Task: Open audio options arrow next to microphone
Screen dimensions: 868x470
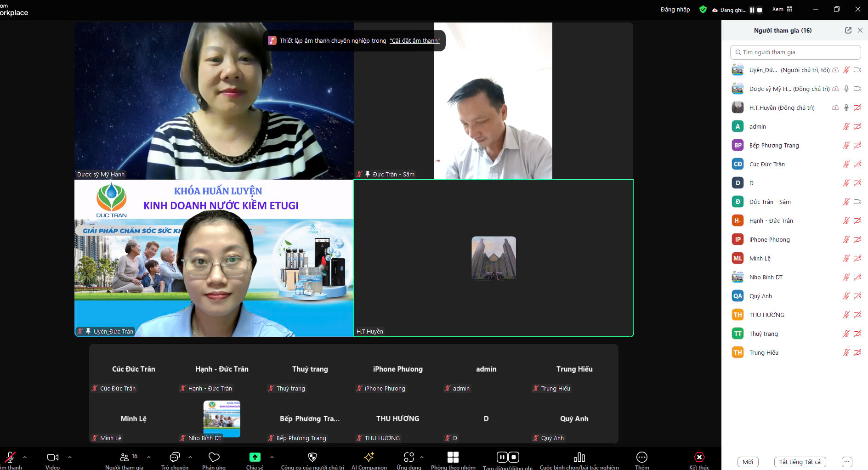Action: [x=25, y=457]
